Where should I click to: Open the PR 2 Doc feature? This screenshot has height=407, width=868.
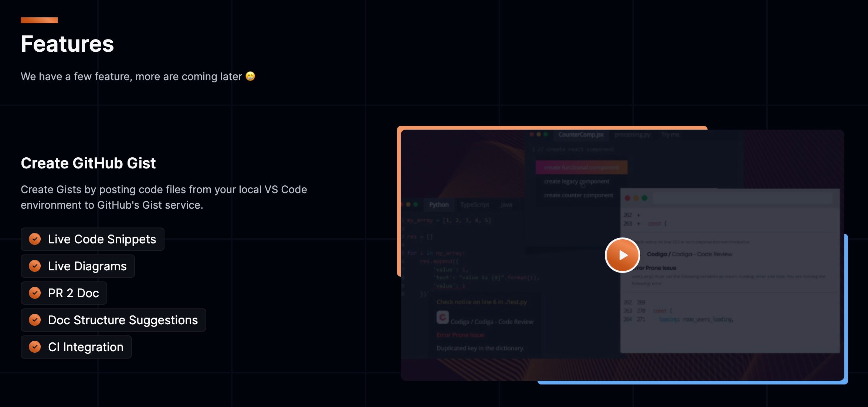point(74,293)
